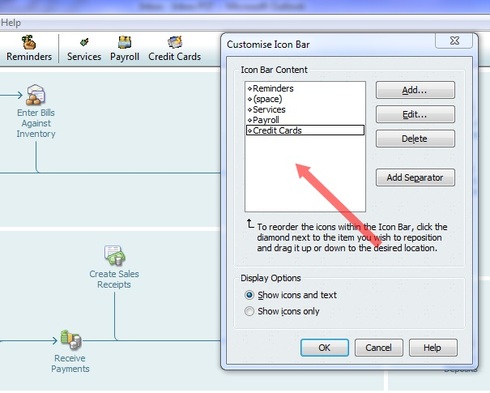Screen dimensions: 490x393
Task: Click the dialog's Help button
Action: 433,348
